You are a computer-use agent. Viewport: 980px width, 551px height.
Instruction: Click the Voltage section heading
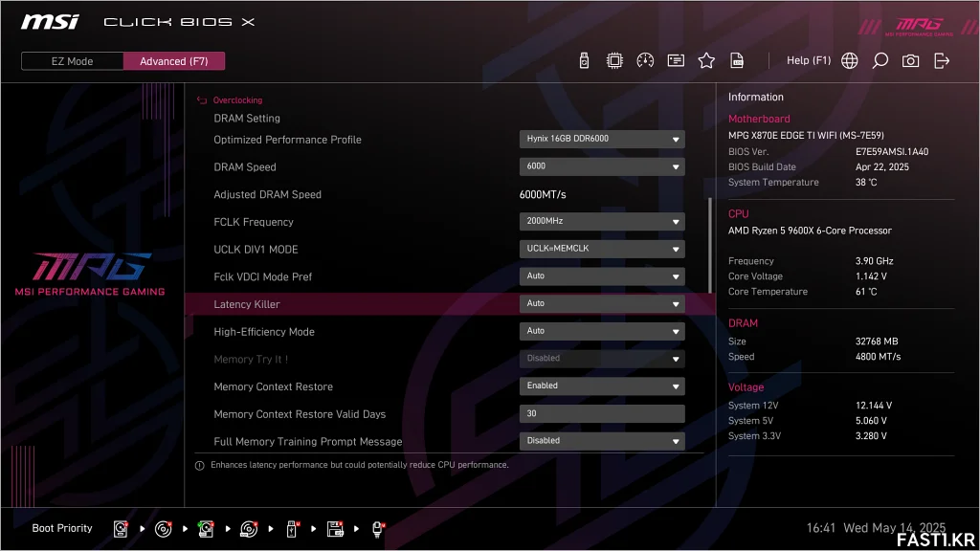[746, 387]
